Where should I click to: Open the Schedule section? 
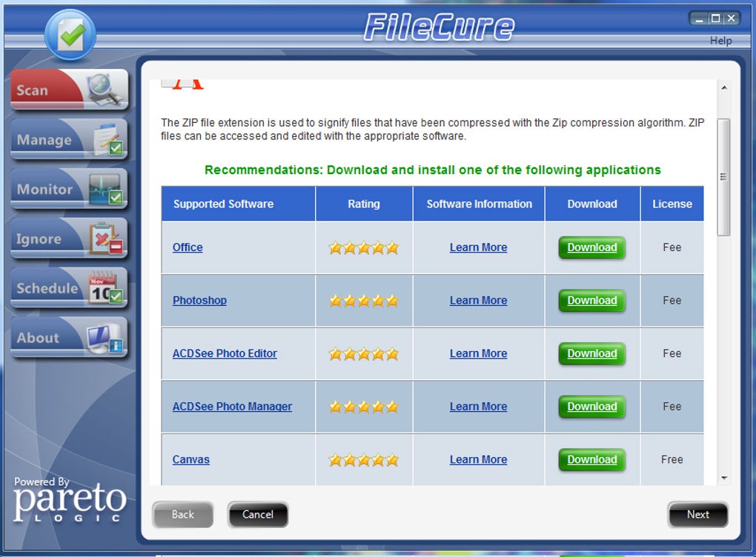[x=70, y=288]
